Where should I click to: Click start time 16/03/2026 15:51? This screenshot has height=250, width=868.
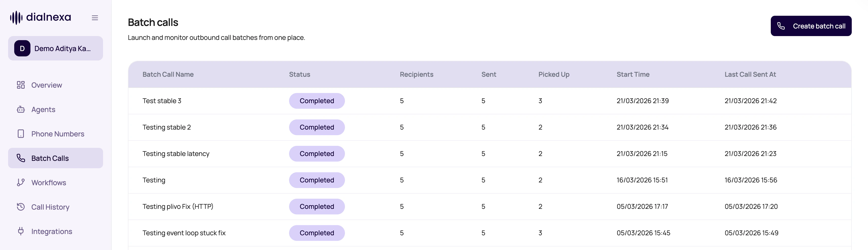pyautogui.click(x=642, y=180)
